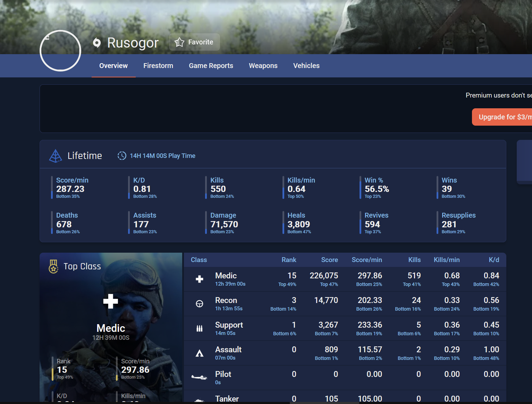Click the large Medic cross on Top Class card
The image size is (532, 404).
[111, 301]
